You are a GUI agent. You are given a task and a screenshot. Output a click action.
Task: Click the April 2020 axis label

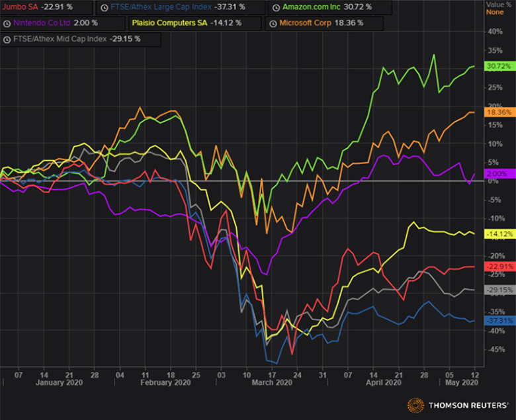[384, 383]
